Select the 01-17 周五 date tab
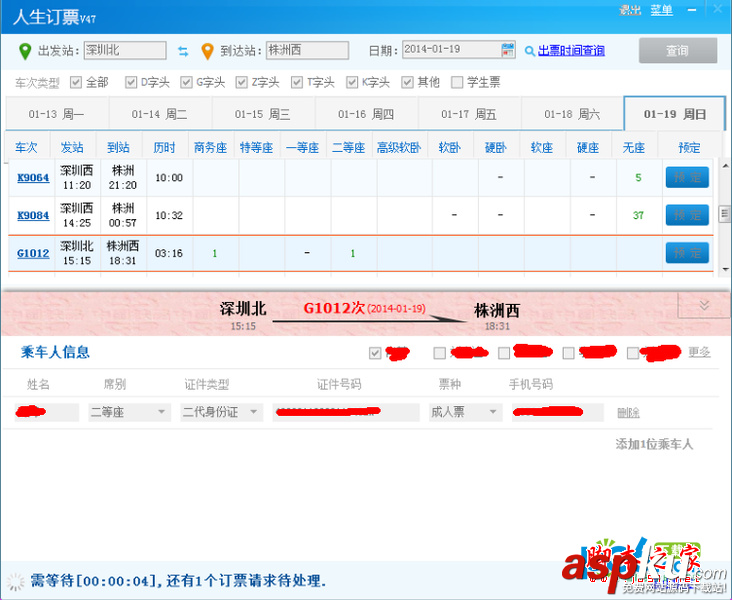Screen dimensions: 732x600 coord(469,114)
